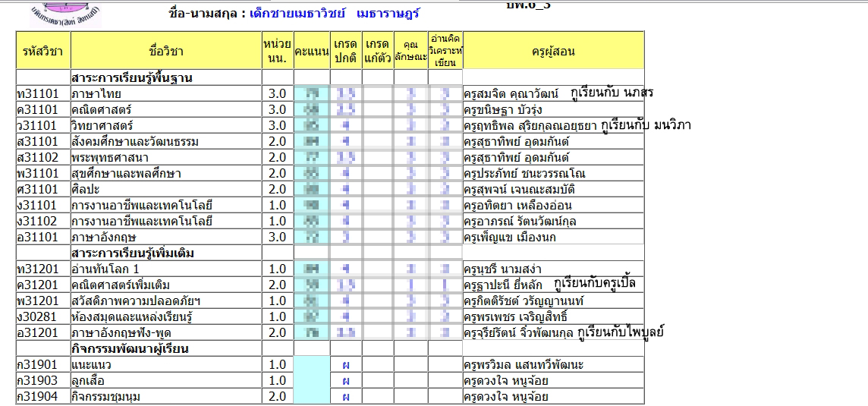The width and height of the screenshot is (868, 406).
Task: Select course code ค31101
Action: point(38,110)
